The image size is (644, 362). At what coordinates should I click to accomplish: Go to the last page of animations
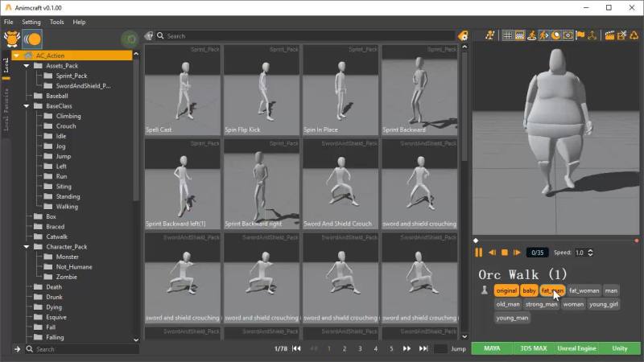pos(423,348)
